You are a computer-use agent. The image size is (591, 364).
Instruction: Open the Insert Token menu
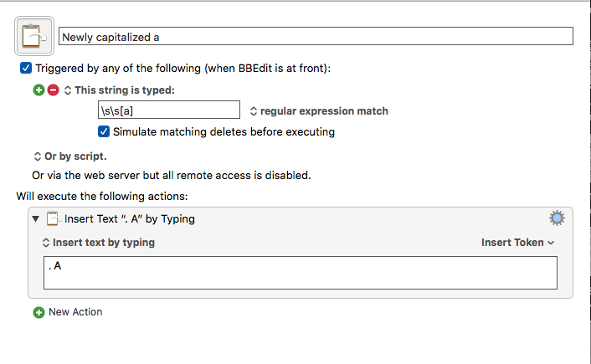517,243
